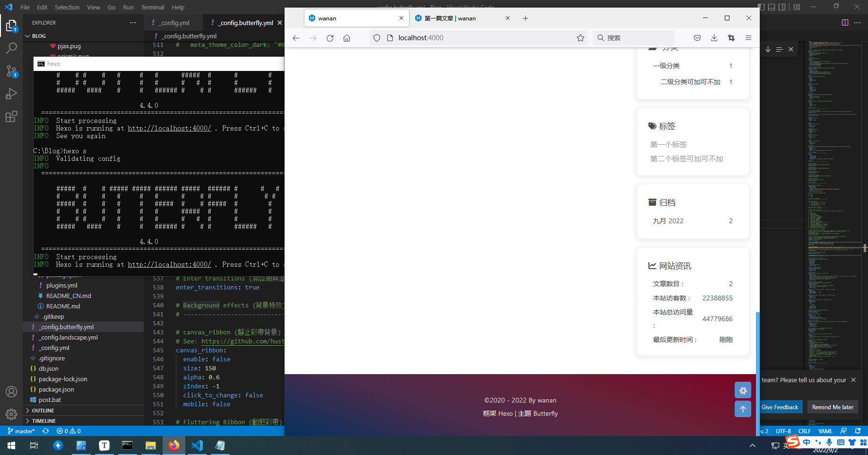The image size is (868, 455).
Task: Open File Explorer from the taskbar
Action: (150, 445)
